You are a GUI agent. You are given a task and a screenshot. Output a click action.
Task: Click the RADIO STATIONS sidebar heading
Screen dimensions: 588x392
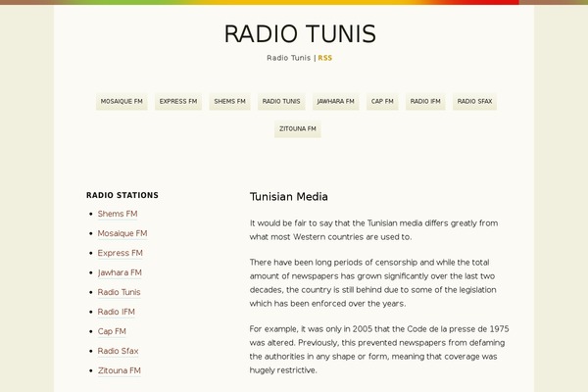pyautogui.click(x=122, y=195)
